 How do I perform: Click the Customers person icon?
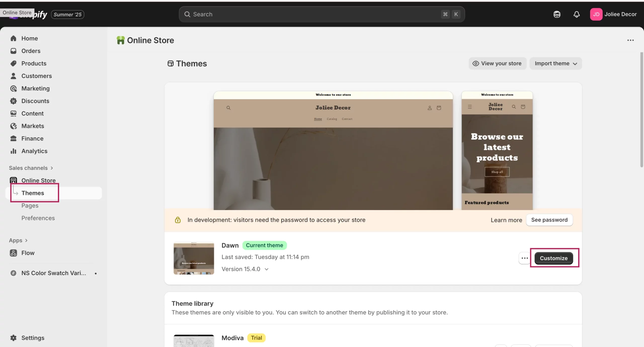tap(13, 76)
